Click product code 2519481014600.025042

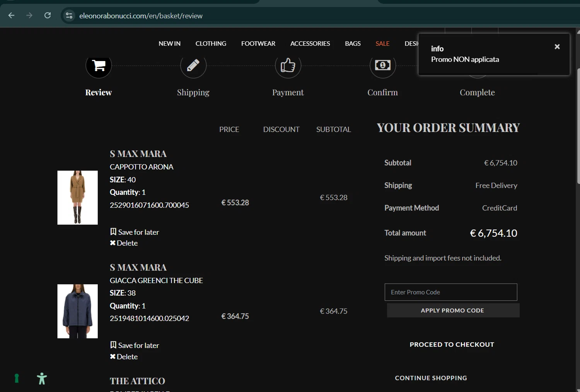point(149,319)
